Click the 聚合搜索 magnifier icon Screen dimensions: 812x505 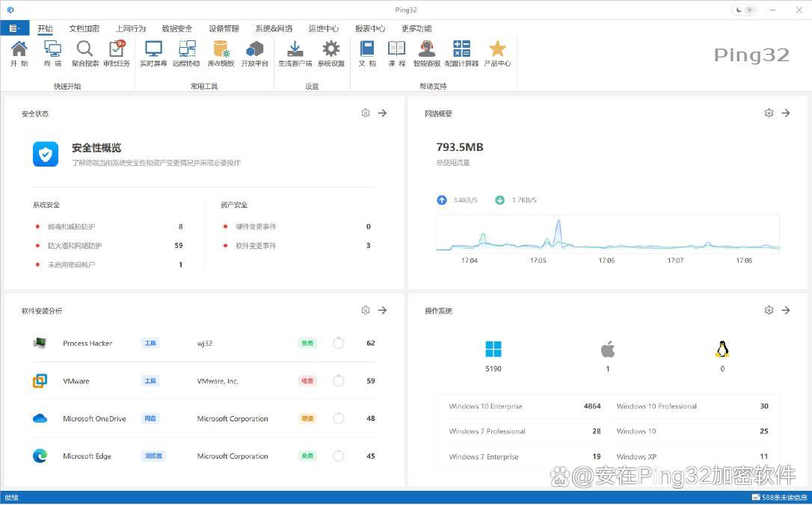pyautogui.click(x=85, y=53)
